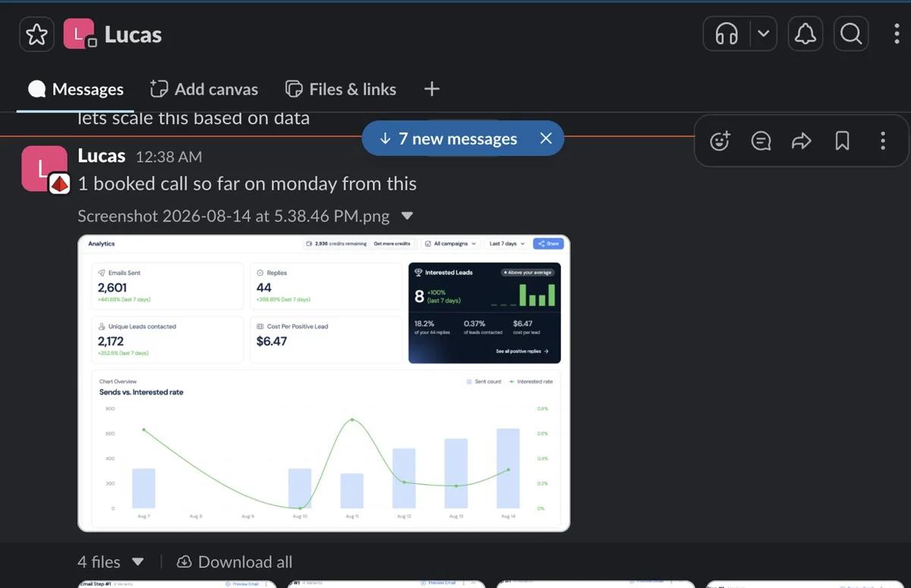Star the Lucas conversation
Screen dimensions: 911x588
[36, 34]
